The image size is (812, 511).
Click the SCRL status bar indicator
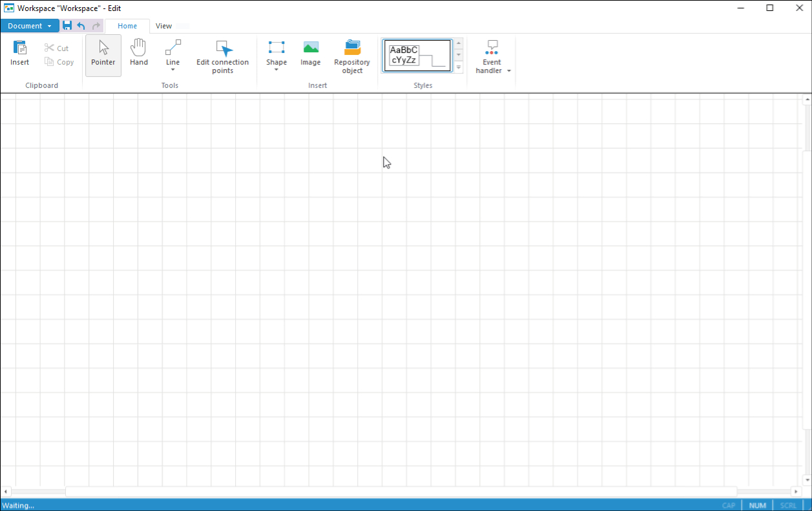click(788, 505)
